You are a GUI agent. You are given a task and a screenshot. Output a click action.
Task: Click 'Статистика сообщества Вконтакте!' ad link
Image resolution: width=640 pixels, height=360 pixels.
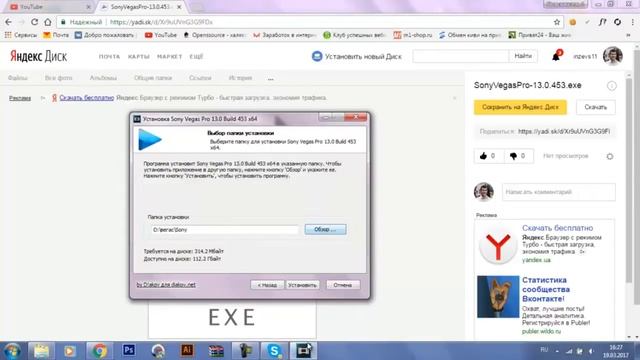pyautogui.click(x=546, y=289)
